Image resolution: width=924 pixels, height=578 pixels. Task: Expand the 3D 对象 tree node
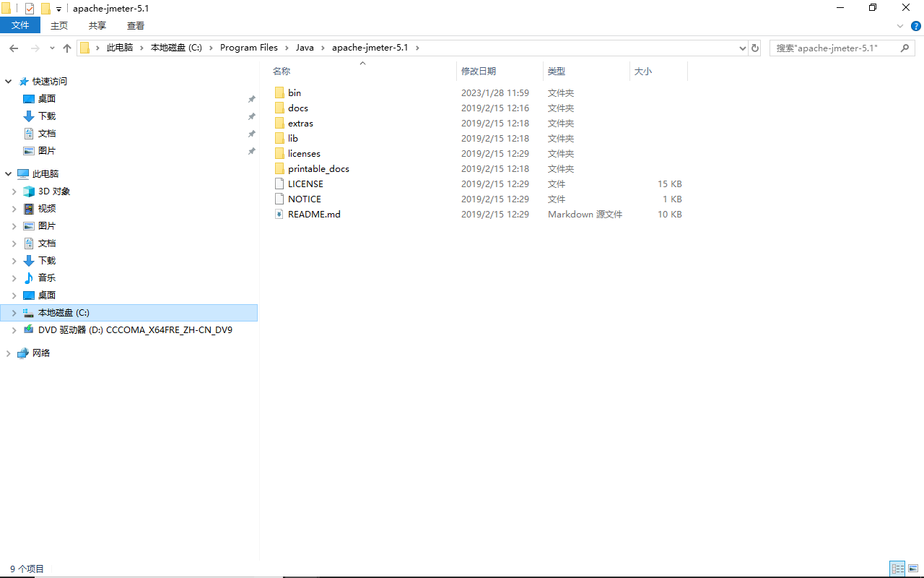coord(14,191)
